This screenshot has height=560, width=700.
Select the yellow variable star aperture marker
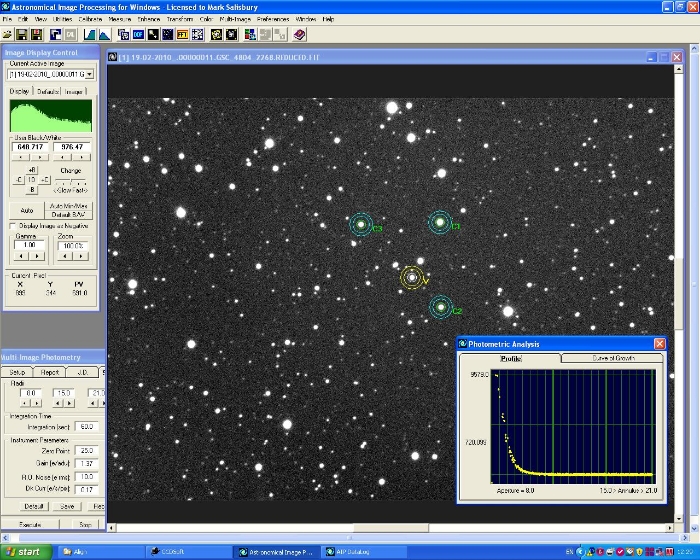point(411,278)
